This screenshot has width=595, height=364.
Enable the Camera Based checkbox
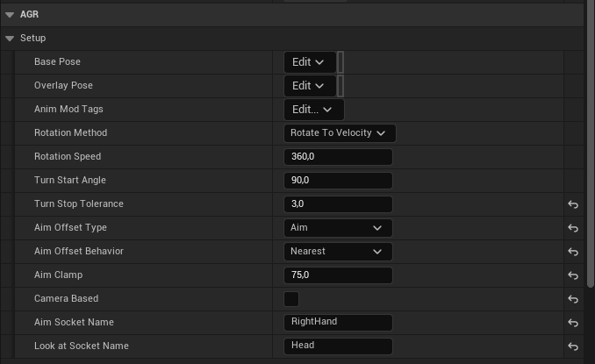[291, 299]
